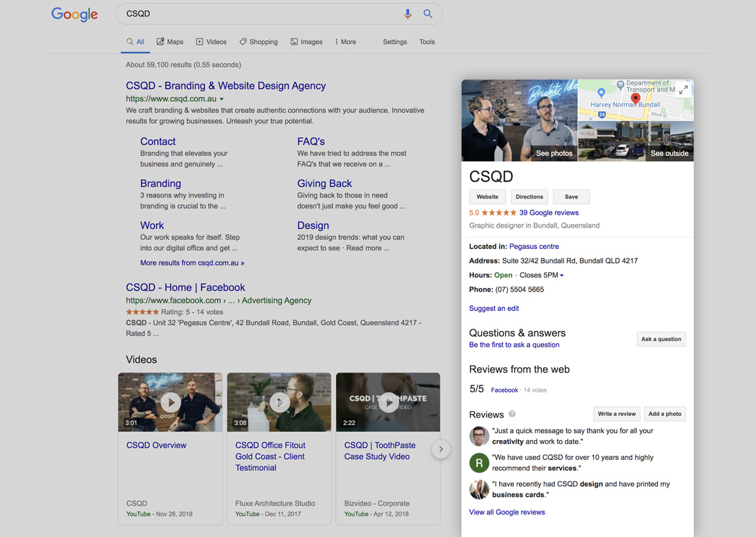Click the Reviews help question-mark icon
This screenshot has height=537, width=756.
(512, 414)
